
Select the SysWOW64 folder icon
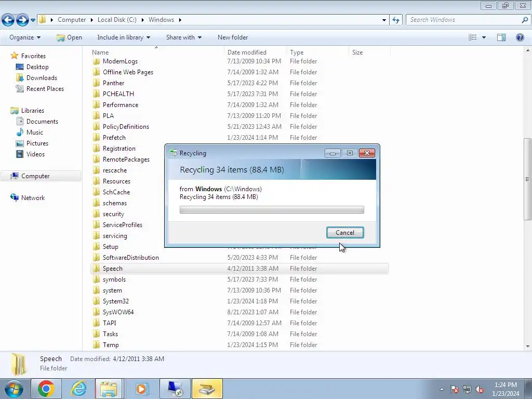[96, 312]
